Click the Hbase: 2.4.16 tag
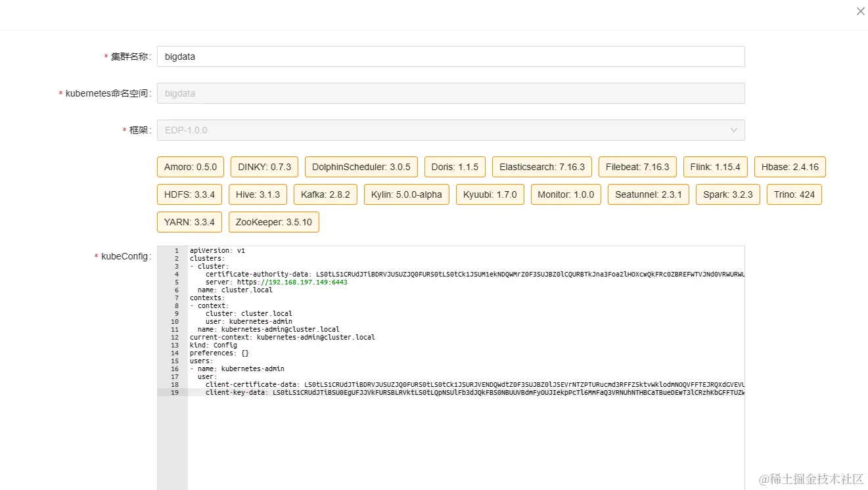Image resolution: width=868 pixels, height=490 pixels. click(790, 167)
